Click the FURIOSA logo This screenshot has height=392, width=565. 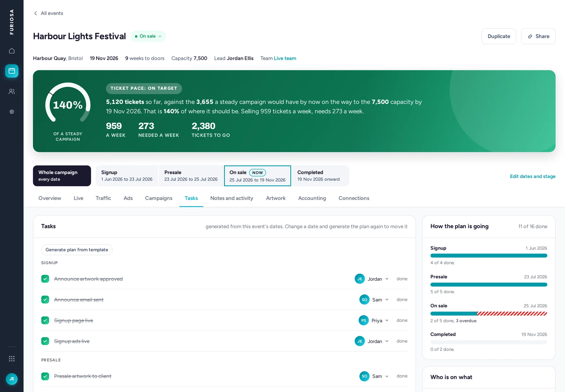tap(12, 22)
